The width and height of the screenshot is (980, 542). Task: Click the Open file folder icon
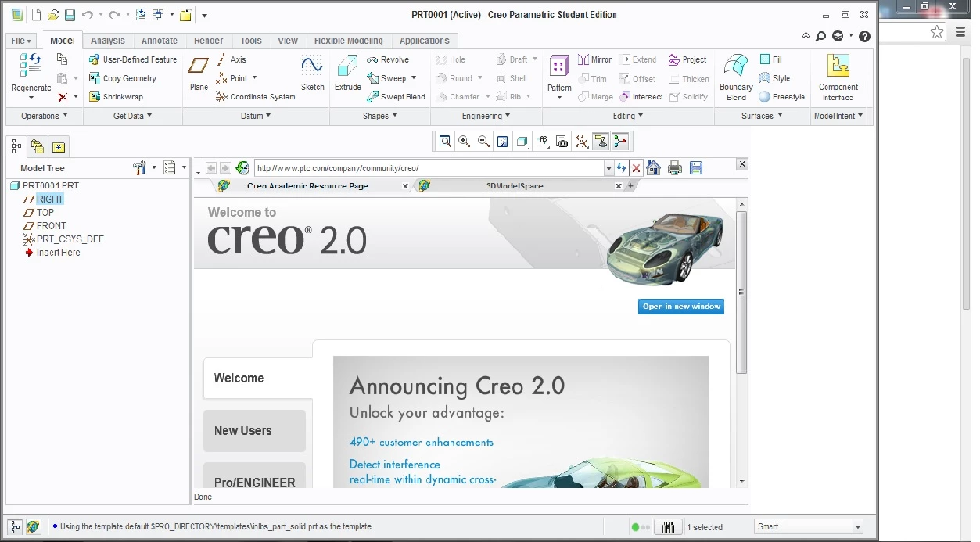click(x=53, y=15)
